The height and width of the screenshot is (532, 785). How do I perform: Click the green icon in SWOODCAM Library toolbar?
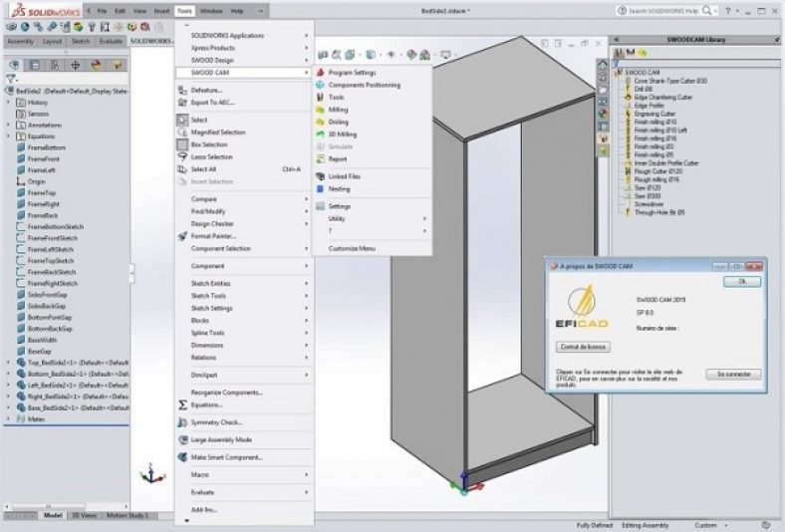click(643, 52)
